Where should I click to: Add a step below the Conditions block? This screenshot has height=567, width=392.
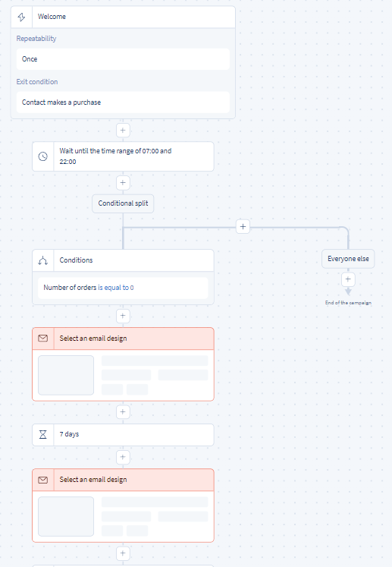click(123, 316)
